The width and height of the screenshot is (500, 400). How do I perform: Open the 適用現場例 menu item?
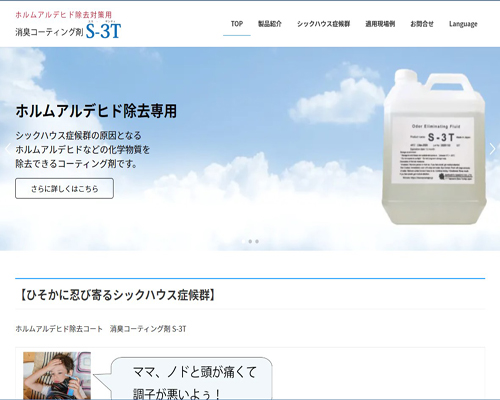(380, 24)
